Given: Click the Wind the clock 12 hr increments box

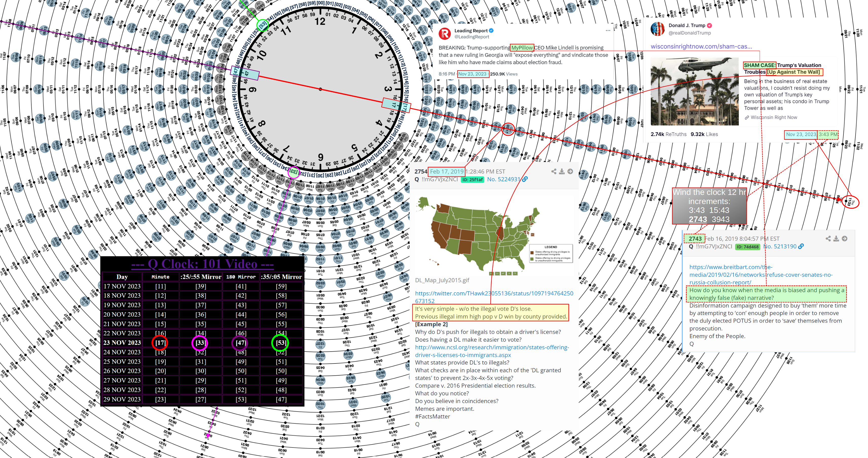Looking at the screenshot, I should pos(709,206).
